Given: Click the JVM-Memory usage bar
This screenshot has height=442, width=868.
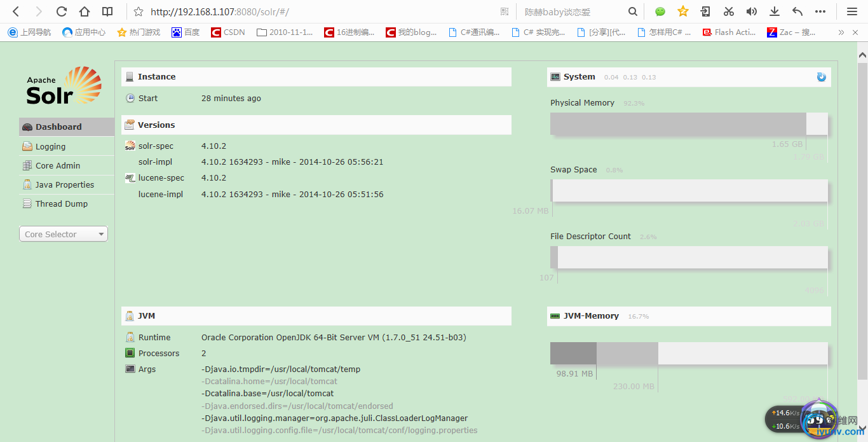Looking at the screenshot, I should (x=689, y=354).
